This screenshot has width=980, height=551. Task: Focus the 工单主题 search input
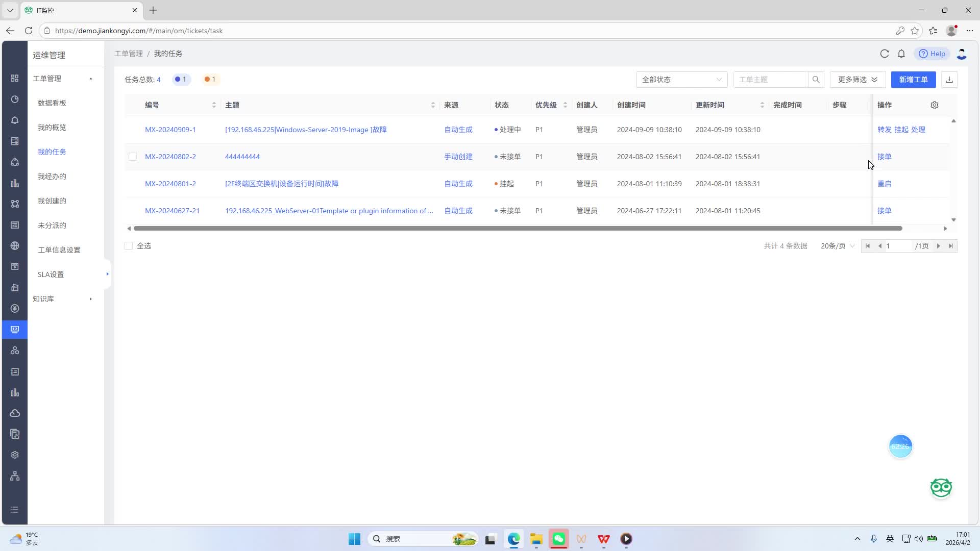click(x=770, y=80)
